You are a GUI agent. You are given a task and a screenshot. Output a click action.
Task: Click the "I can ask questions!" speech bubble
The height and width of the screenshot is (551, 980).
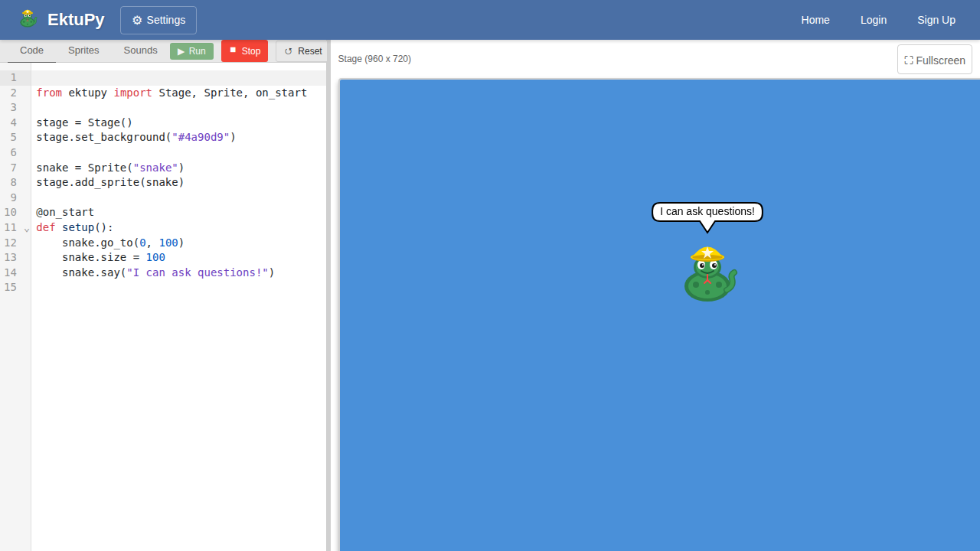707,211
